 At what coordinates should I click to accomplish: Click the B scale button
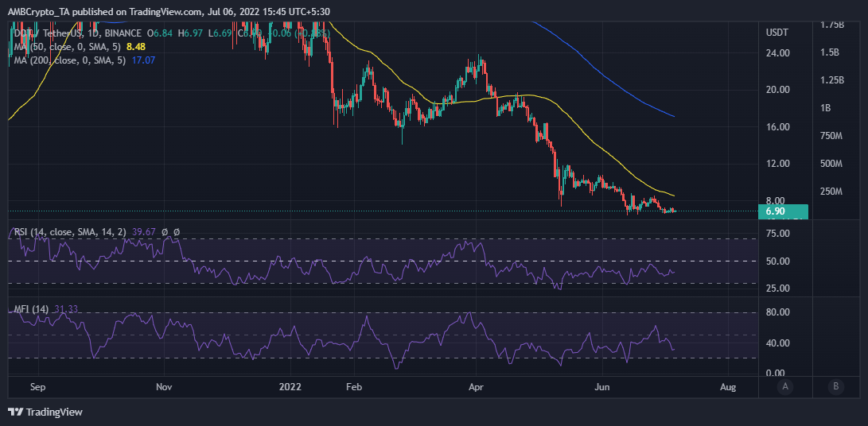835,387
